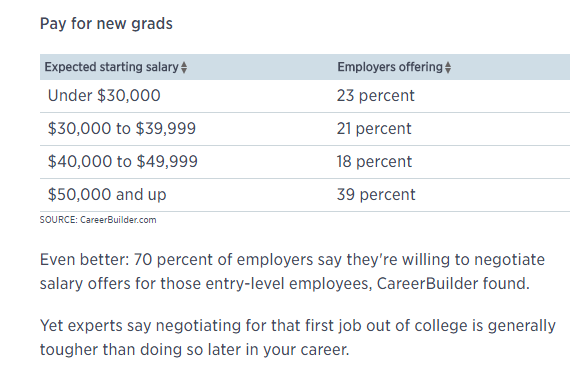Select the $30,000 to $39,999 row
This screenshot has height=374, width=580.
305,129
